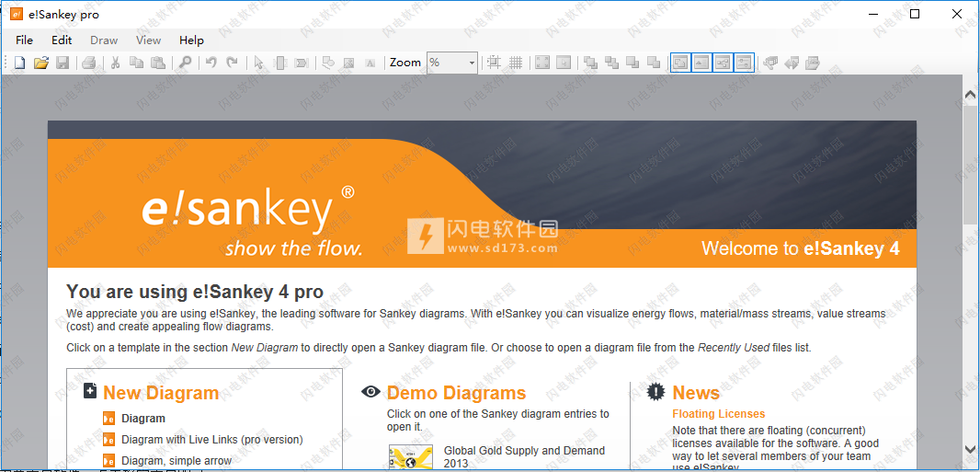980x472 pixels.
Task: Click the Global Gold demo thumbnail
Action: coord(411,458)
